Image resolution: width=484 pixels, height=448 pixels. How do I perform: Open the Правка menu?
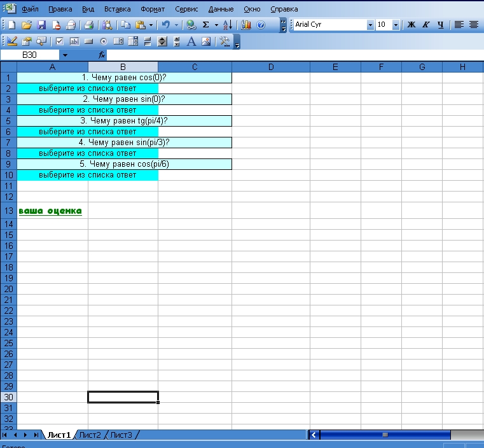click(60, 10)
